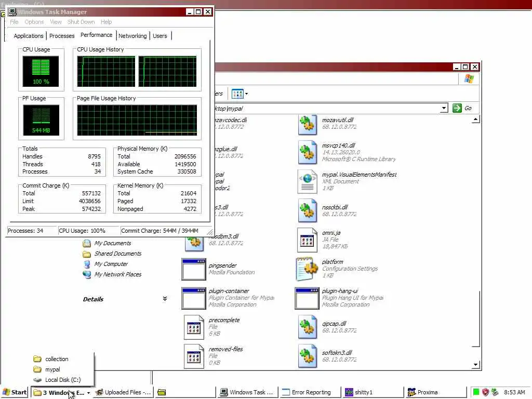Image resolution: width=532 pixels, height=399 pixels.
Task: Click the Processes: 34 status bar entry
Action: click(x=32, y=231)
